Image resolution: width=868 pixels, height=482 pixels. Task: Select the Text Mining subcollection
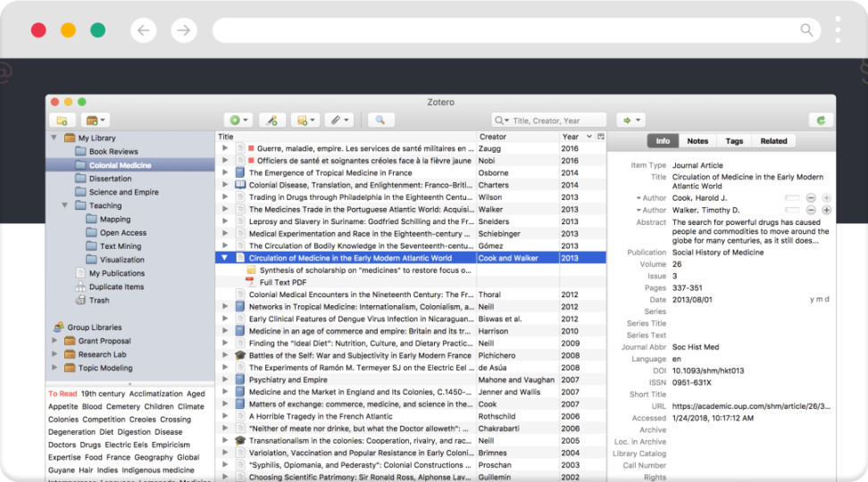pyautogui.click(x=121, y=246)
